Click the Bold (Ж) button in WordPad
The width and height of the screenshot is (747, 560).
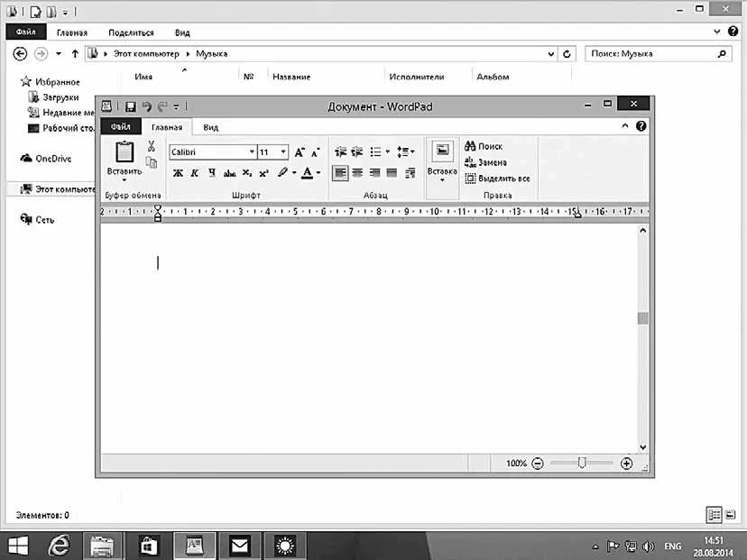pyautogui.click(x=178, y=173)
